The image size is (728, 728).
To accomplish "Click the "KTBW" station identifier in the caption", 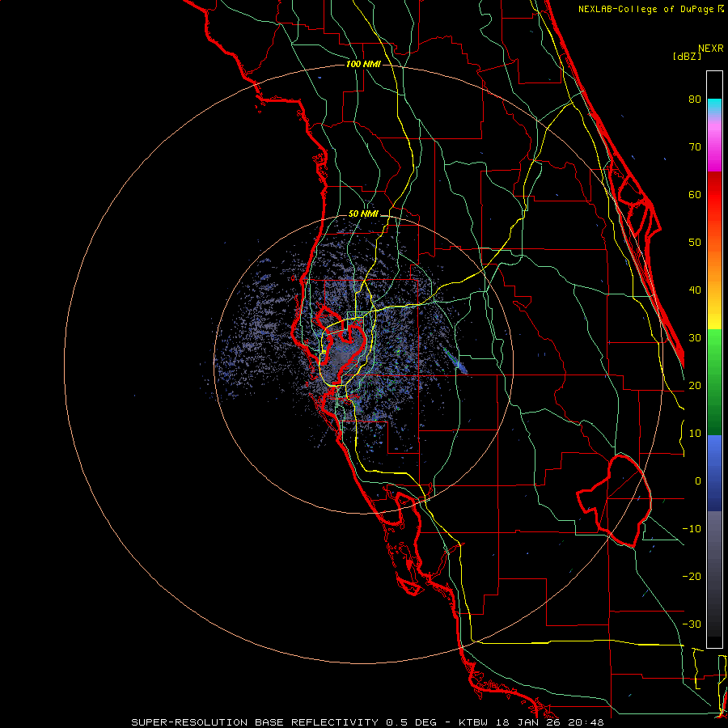I will [x=473, y=722].
